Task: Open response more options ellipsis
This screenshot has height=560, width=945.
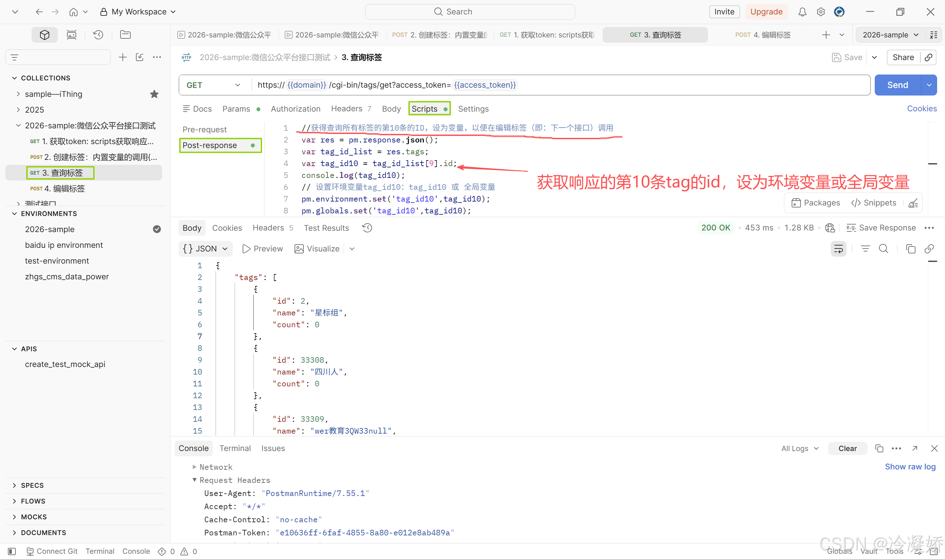Action: coord(929,227)
